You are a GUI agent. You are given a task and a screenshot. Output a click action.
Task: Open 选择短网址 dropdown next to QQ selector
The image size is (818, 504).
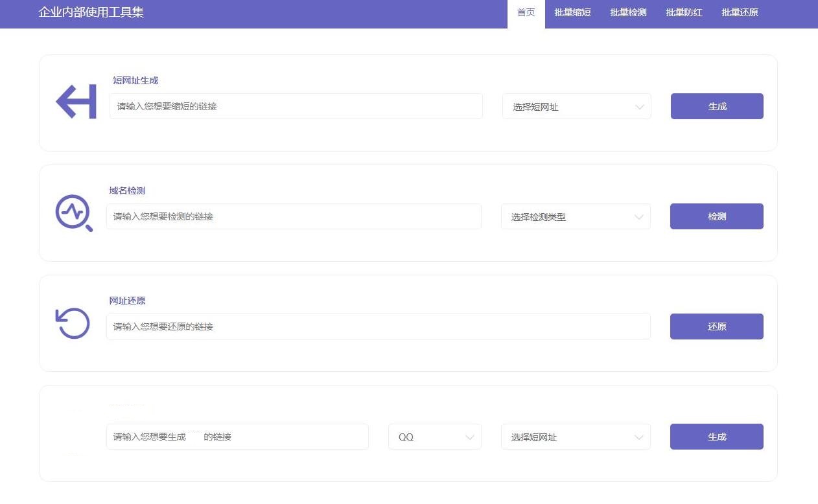tap(576, 437)
